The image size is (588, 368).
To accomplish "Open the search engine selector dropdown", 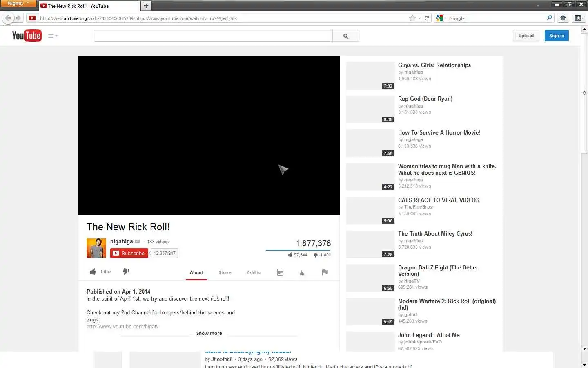I will tap(441, 18).
